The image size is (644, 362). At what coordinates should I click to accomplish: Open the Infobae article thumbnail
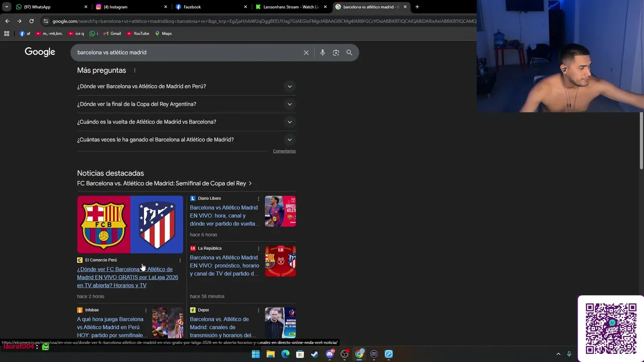[168, 323]
